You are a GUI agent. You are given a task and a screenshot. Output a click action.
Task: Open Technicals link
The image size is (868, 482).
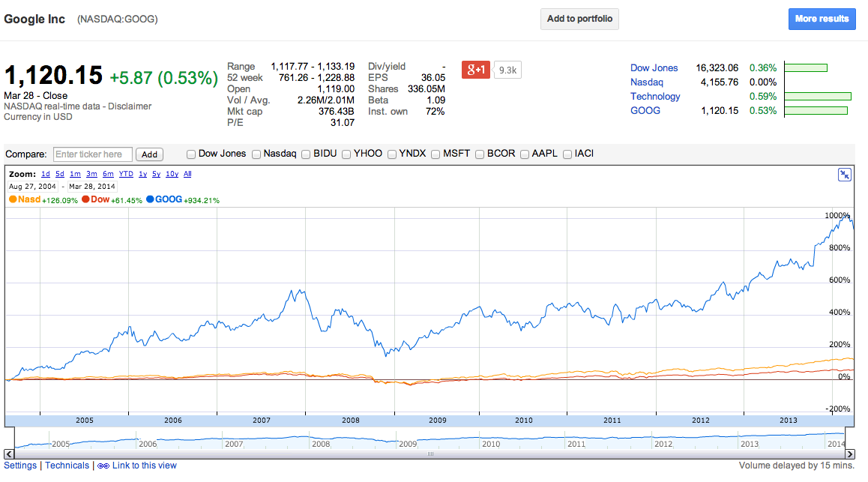pyautogui.click(x=67, y=466)
